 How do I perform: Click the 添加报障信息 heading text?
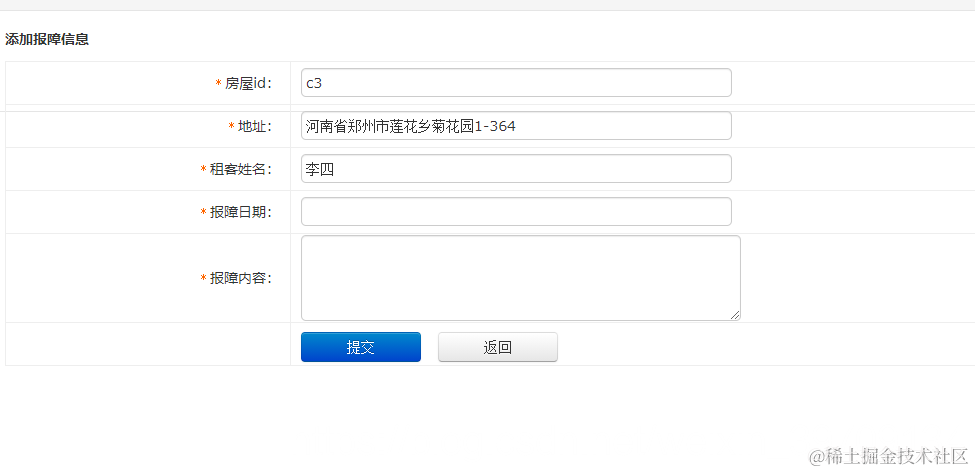coord(47,39)
